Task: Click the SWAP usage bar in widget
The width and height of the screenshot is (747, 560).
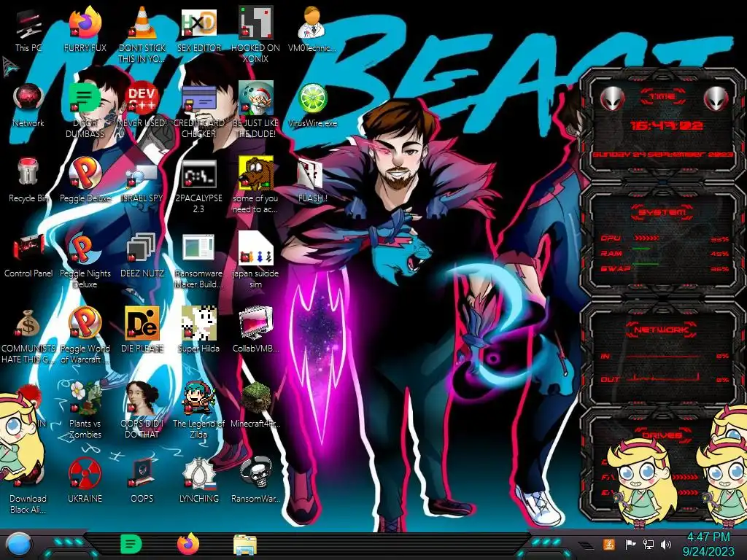Action: tap(645, 263)
